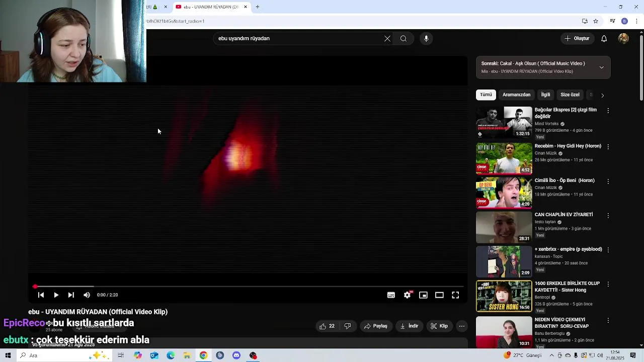The height and width of the screenshot is (362, 644).
Task: Click the video progress bar
Action: tap(248, 287)
